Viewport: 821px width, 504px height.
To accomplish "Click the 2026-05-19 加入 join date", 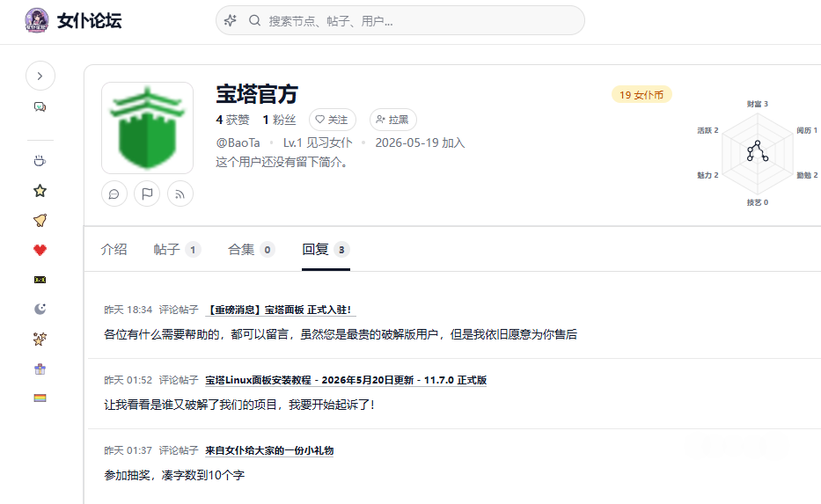I will pos(420,142).
